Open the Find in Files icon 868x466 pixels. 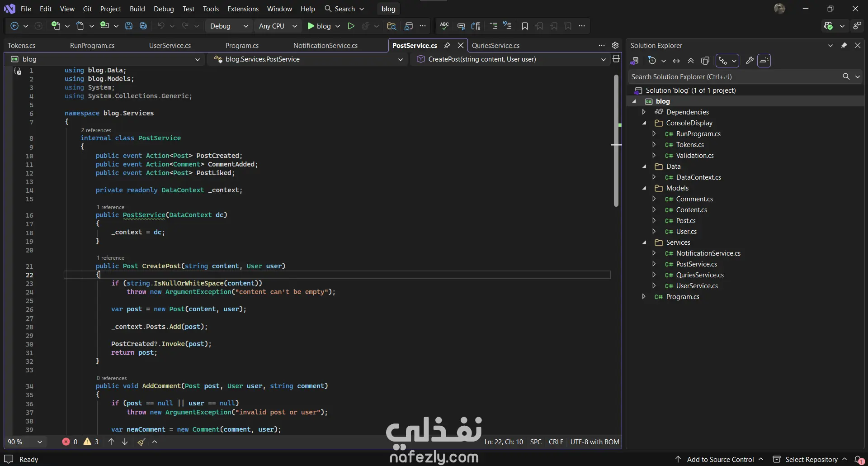click(x=392, y=26)
